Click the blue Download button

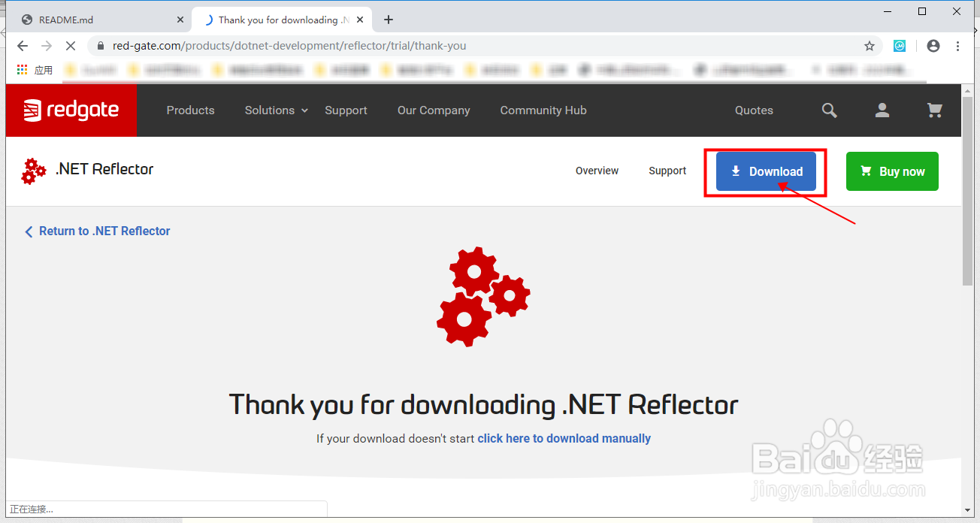[766, 171]
